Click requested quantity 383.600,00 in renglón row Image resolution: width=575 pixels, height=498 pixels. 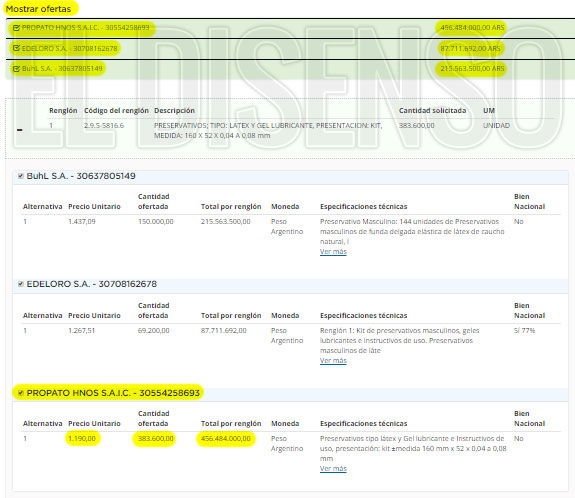[x=417, y=125]
